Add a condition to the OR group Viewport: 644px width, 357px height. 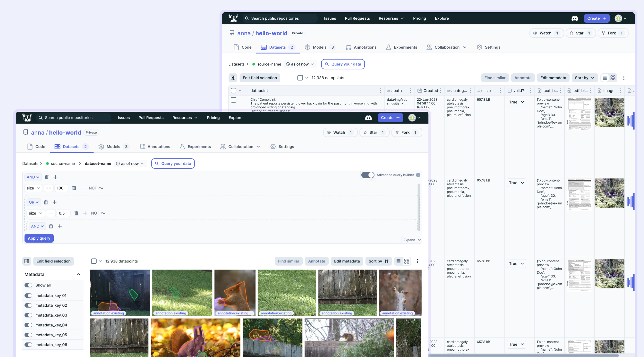[x=55, y=202]
